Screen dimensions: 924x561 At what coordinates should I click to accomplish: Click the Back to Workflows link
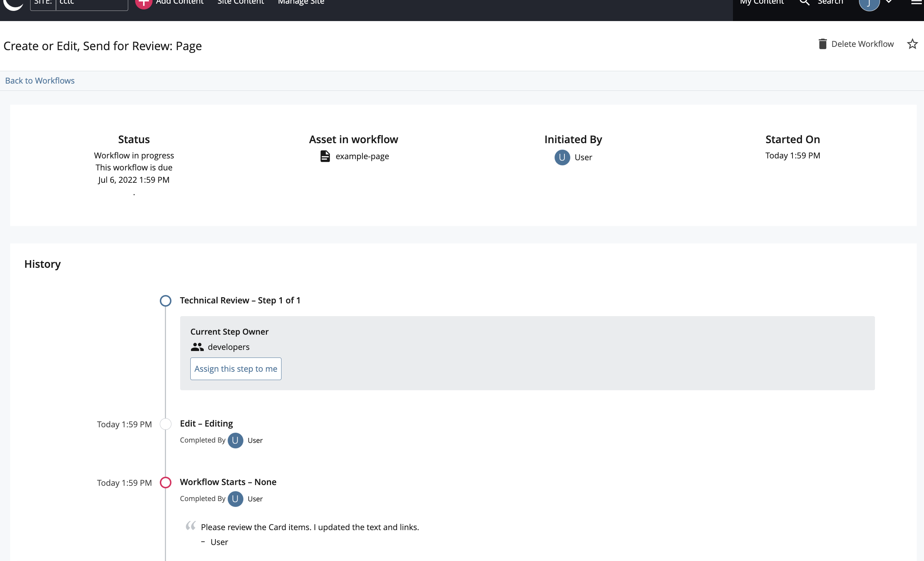40,80
